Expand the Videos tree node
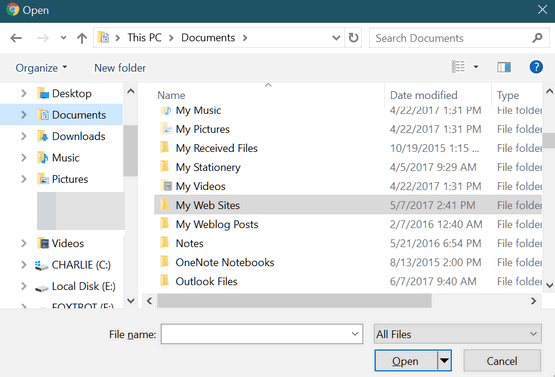Screen dimensions: 555x377 coord(24,244)
